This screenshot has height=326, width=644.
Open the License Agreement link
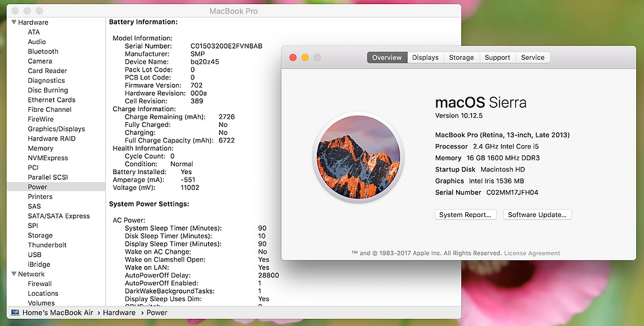(532, 253)
